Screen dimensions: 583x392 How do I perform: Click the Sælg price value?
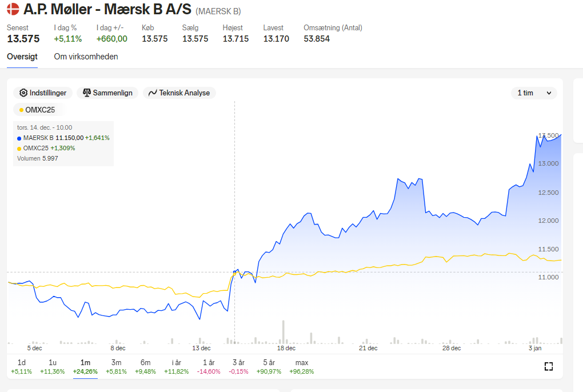(195, 39)
